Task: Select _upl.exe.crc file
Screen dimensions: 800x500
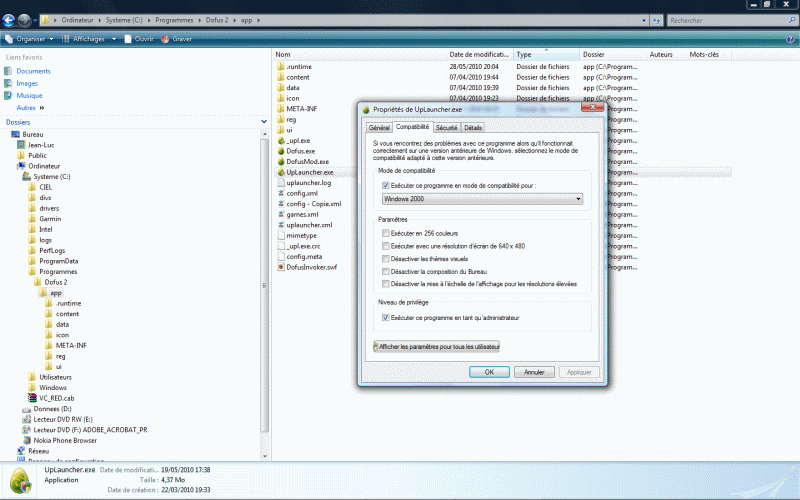Action: coord(303,246)
